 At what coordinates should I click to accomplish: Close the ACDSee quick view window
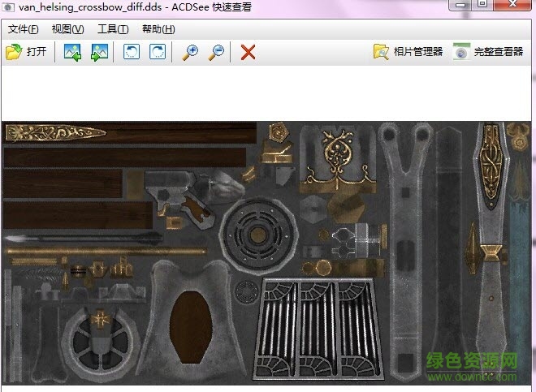pos(513,5)
